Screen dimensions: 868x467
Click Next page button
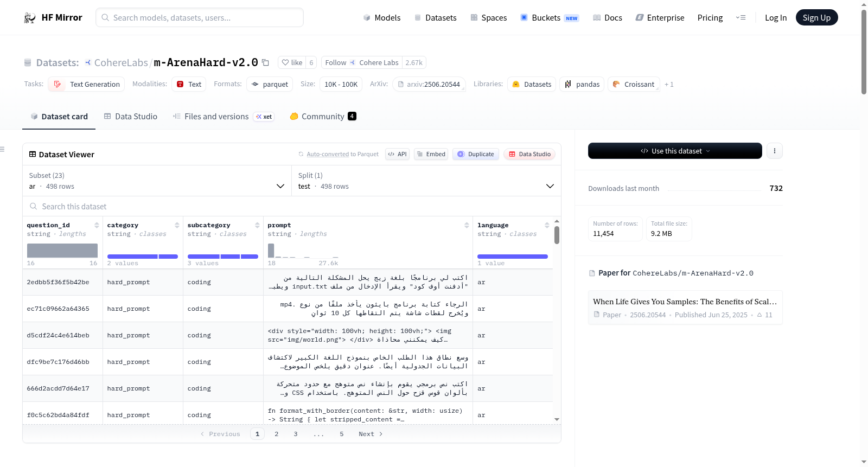(371, 434)
